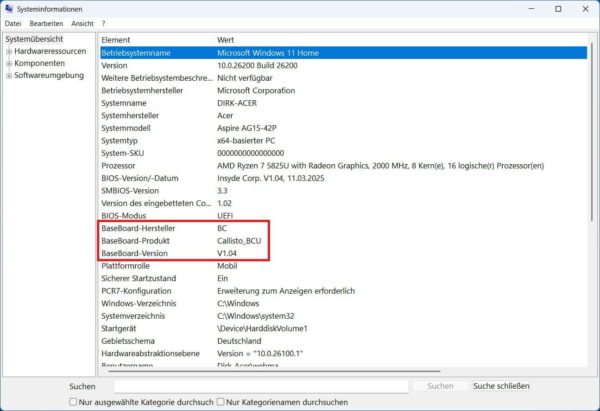Select the Startgerät HarddiskVolume1 row
This screenshot has height=411, width=600.
[x=343, y=328]
